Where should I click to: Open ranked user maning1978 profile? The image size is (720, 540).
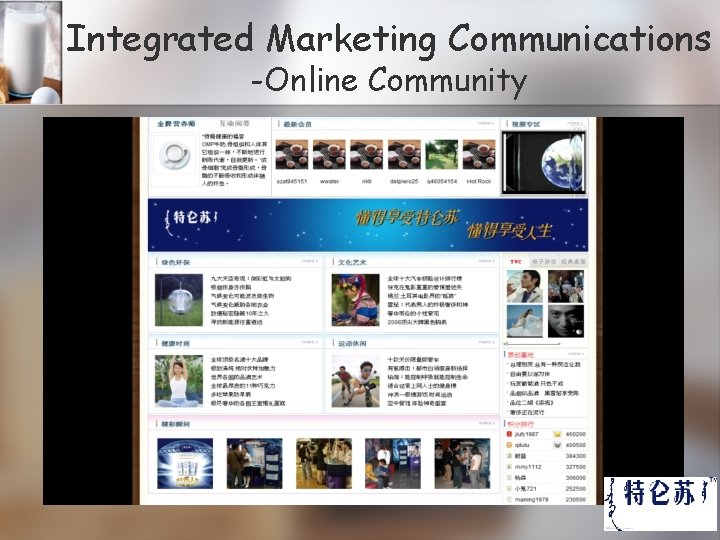531,500
